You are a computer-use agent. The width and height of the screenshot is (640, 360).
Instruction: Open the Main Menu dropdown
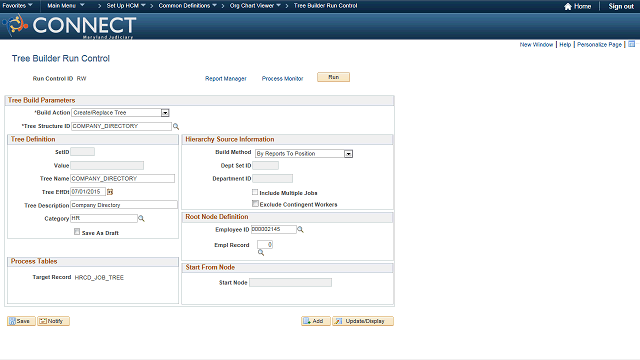[66, 6]
